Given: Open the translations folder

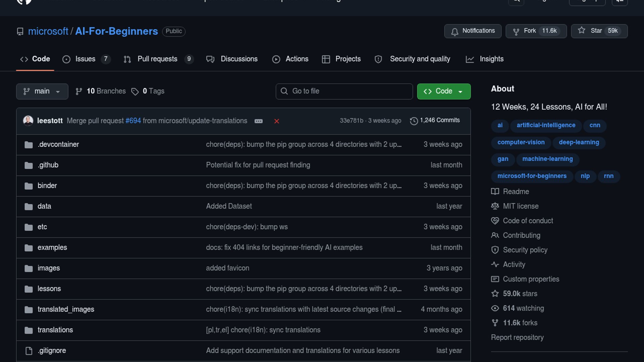Looking at the screenshot, I should (x=55, y=330).
